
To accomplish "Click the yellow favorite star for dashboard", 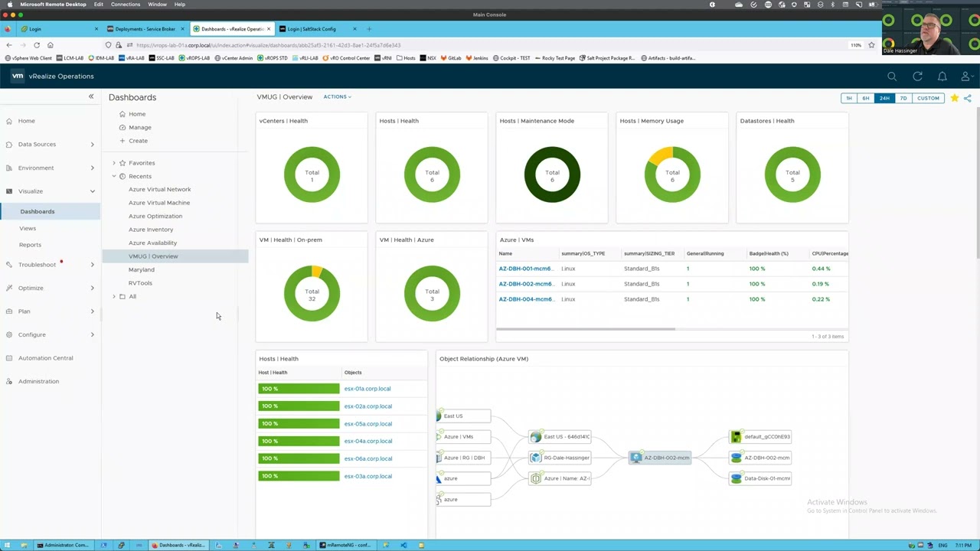I will pyautogui.click(x=955, y=98).
